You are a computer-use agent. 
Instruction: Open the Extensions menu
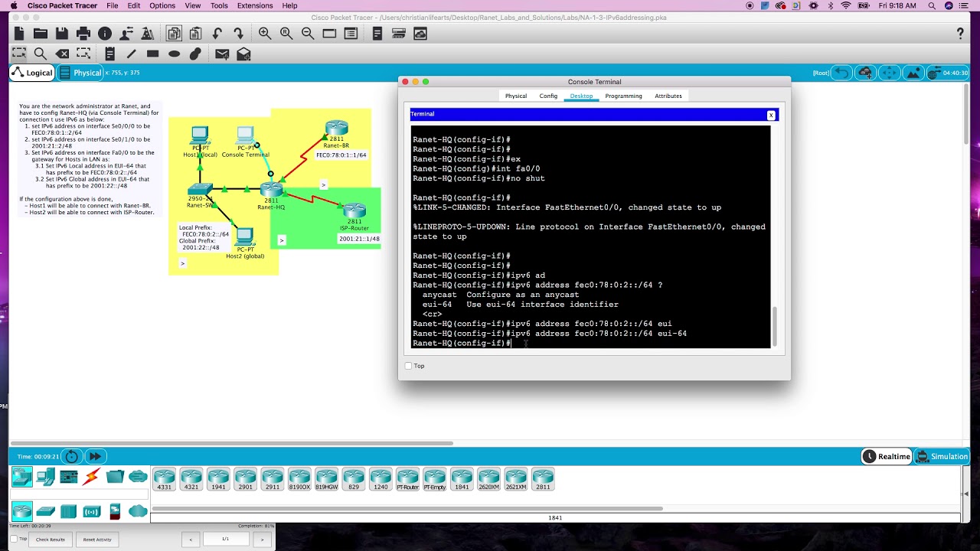(x=255, y=5)
